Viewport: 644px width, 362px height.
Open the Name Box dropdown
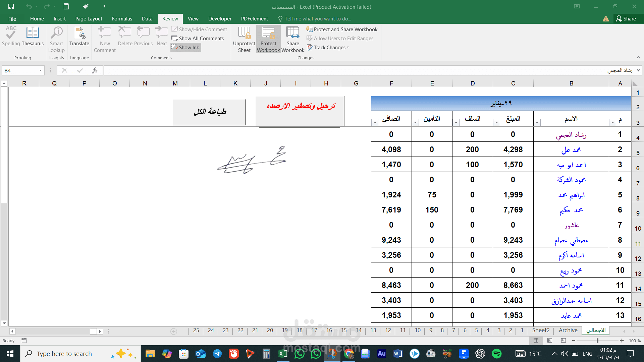pos(40,70)
